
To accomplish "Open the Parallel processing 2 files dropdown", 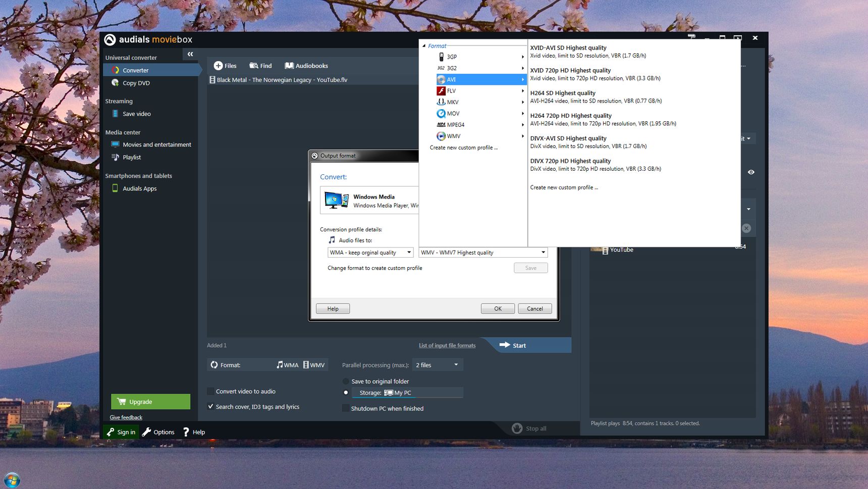I will click(438, 365).
